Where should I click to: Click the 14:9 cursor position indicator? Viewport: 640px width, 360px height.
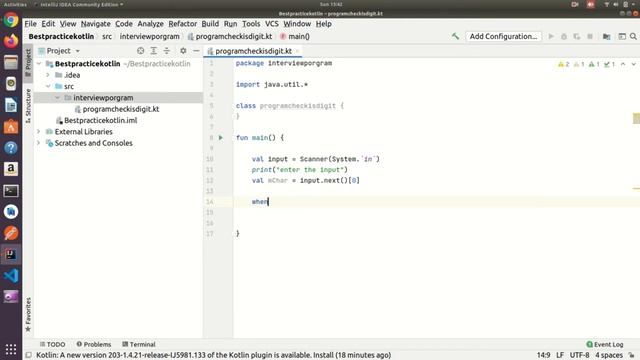543,355
